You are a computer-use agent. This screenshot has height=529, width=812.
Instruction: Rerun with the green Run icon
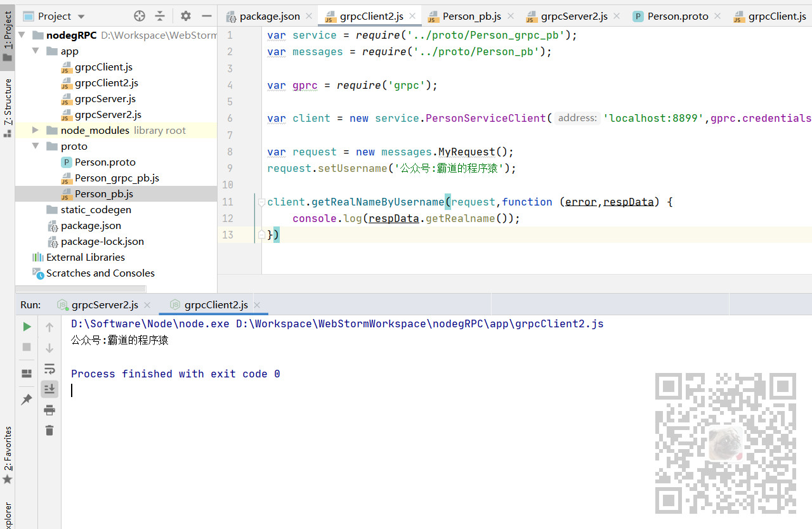pyautogui.click(x=27, y=327)
